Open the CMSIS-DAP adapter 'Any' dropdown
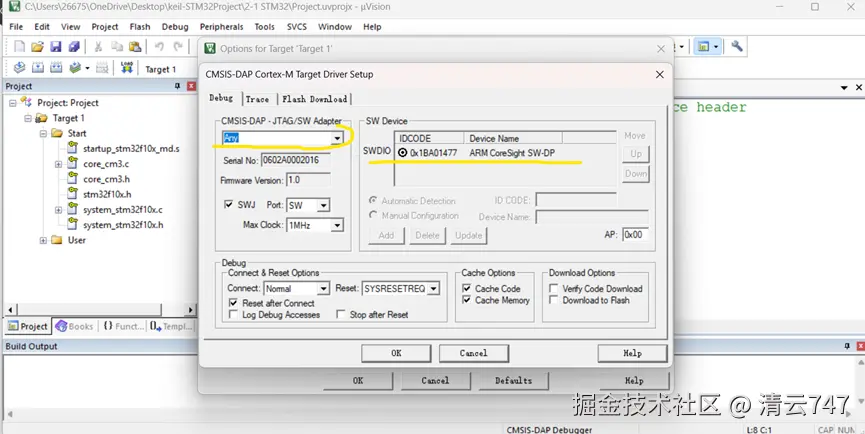The image size is (865, 434). click(337, 138)
